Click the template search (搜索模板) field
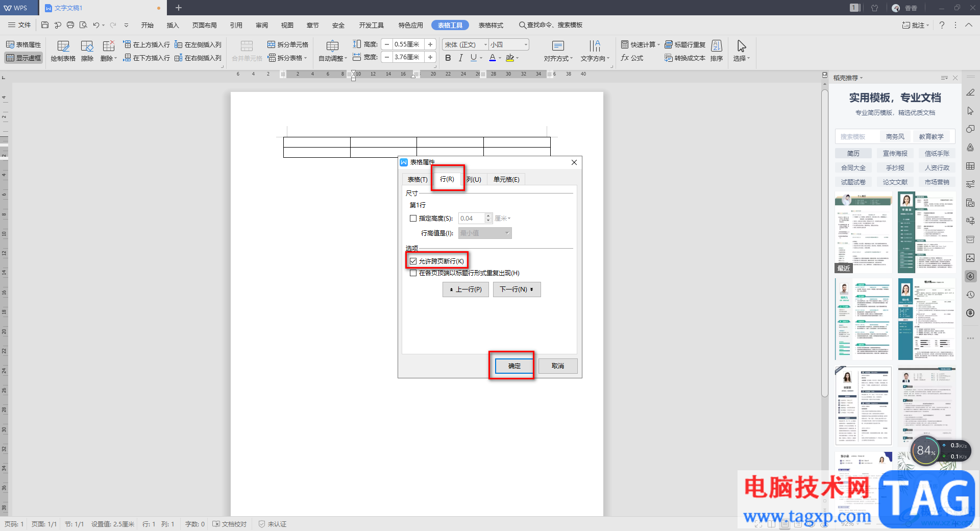Viewport: 980px width, 531px height. click(x=857, y=137)
